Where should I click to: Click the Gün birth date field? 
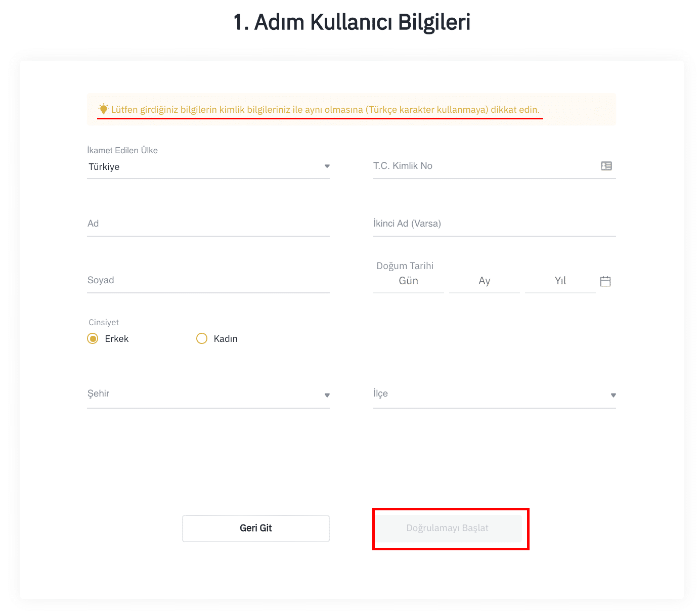coord(408,281)
